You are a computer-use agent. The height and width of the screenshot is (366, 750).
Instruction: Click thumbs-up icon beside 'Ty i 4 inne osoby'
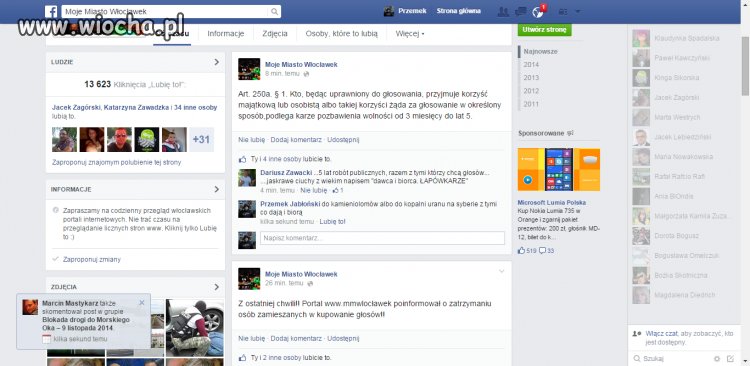click(x=243, y=159)
